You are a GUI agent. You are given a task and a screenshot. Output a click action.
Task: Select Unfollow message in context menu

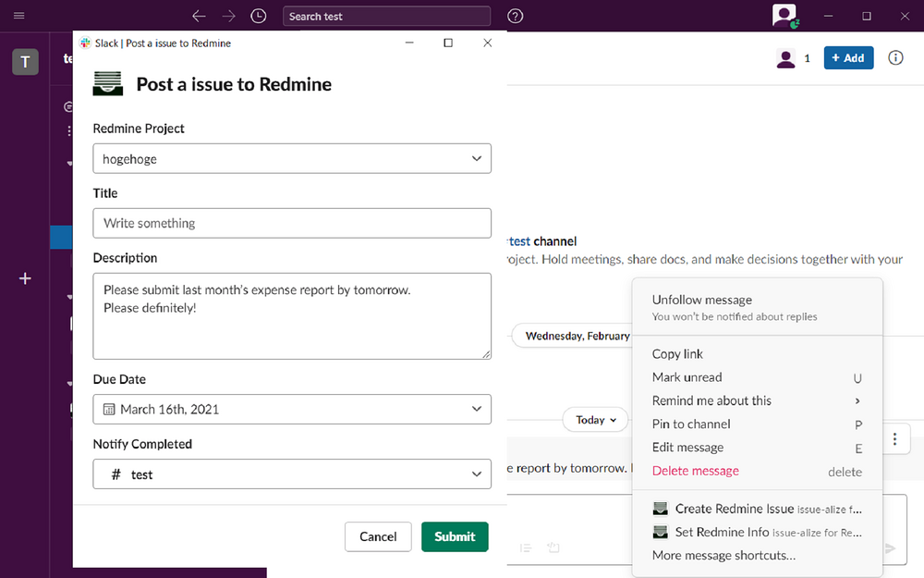(758, 307)
